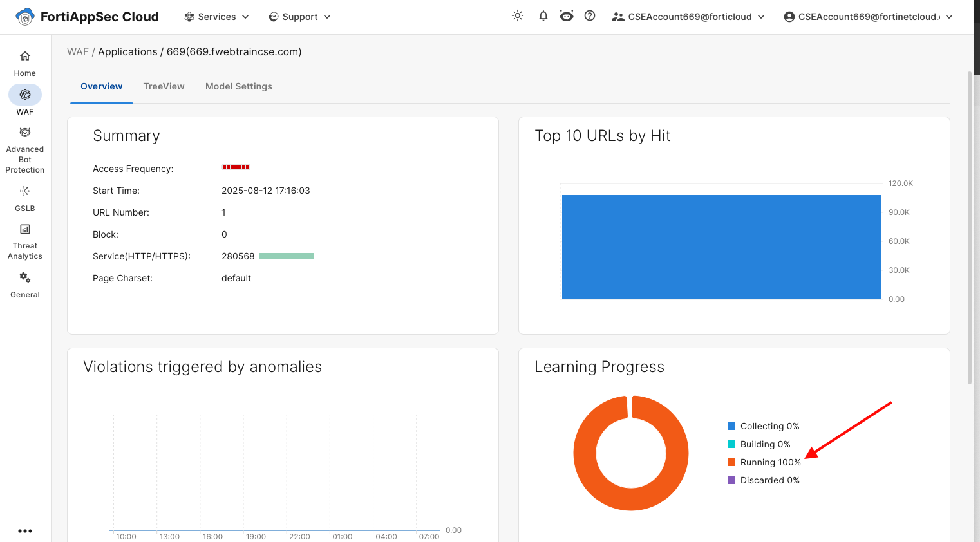The height and width of the screenshot is (542, 980).
Task: Click the green Service HTTP/HTTPS progress bar
Action: coord(287,256)
